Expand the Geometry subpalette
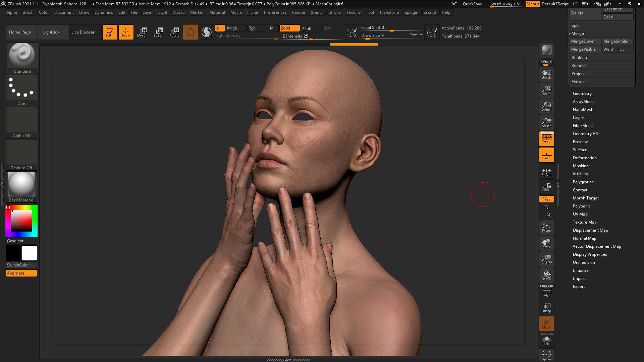 click(582, 94)
